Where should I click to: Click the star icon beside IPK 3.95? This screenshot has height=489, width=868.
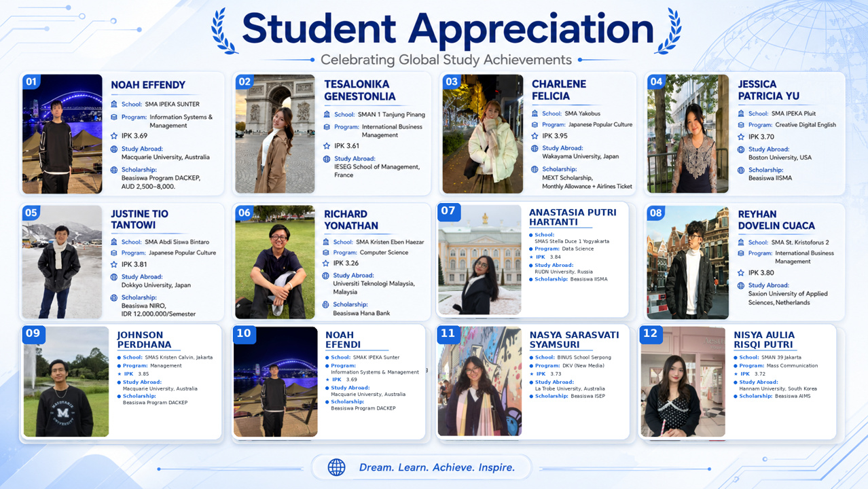point(535,136)
